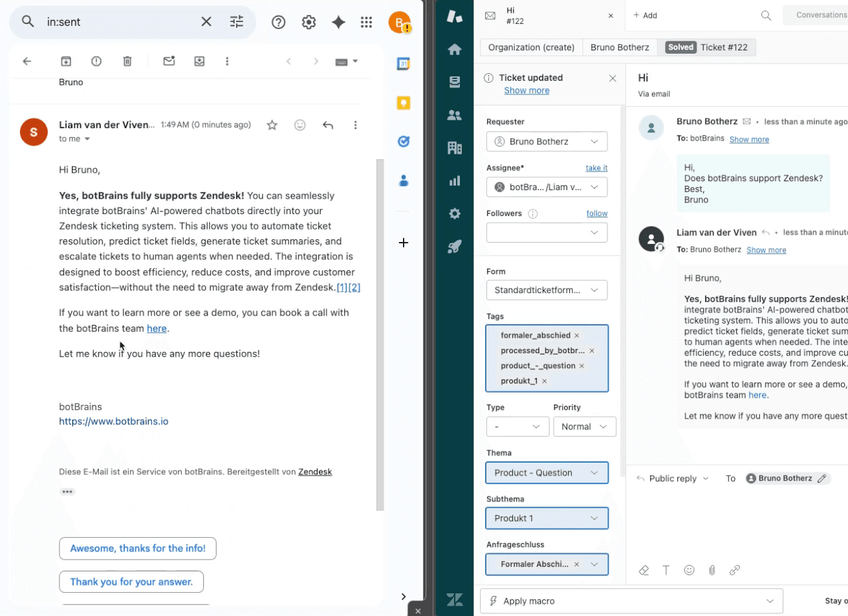Open the Assignee dropdown

[547, 187]
